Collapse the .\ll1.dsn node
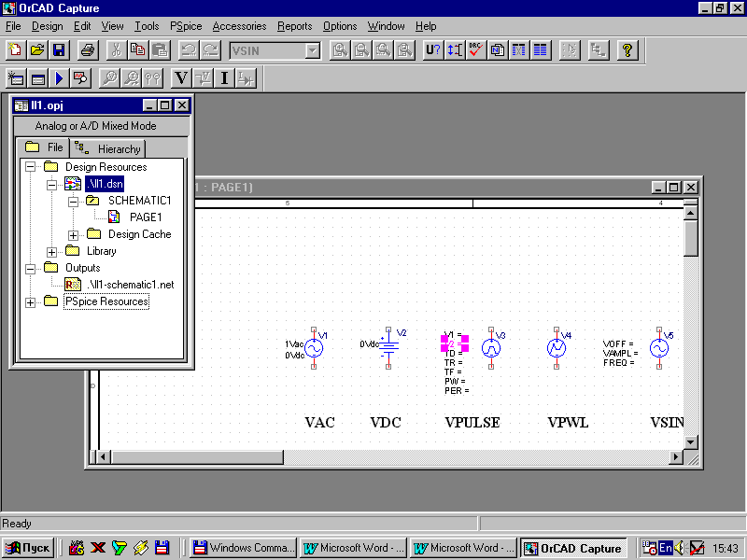The image size is (747, 560). [51, 184]
